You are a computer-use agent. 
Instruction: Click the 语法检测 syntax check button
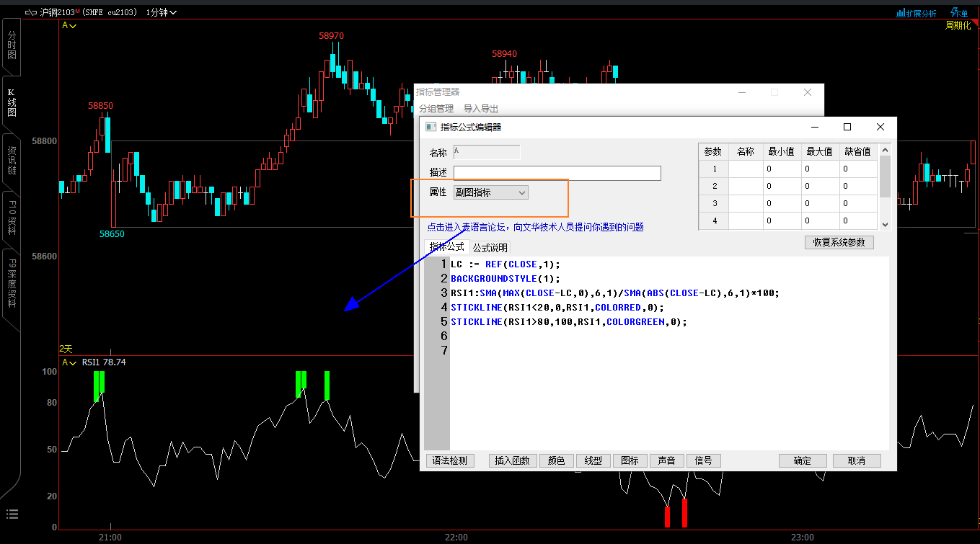point(450,460)
